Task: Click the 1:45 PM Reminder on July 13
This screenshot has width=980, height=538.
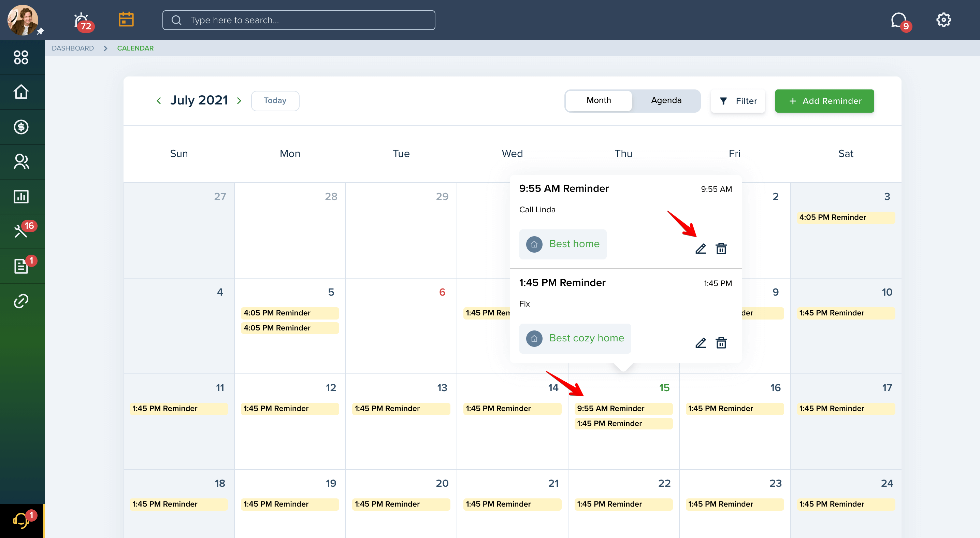Action: click(401, 409)
